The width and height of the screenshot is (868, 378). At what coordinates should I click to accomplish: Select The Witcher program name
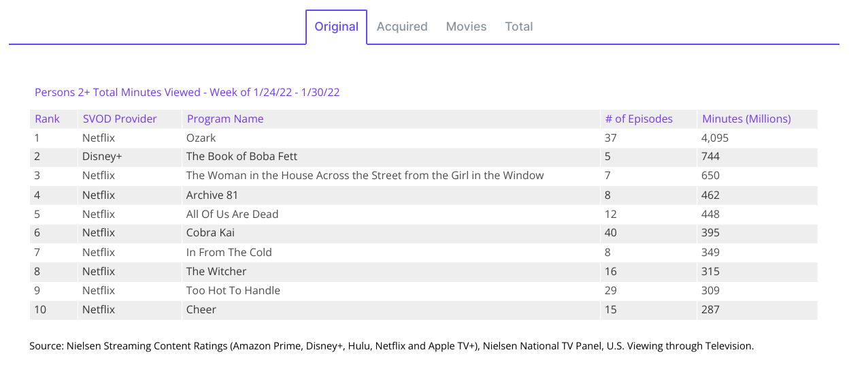(216, 271)
